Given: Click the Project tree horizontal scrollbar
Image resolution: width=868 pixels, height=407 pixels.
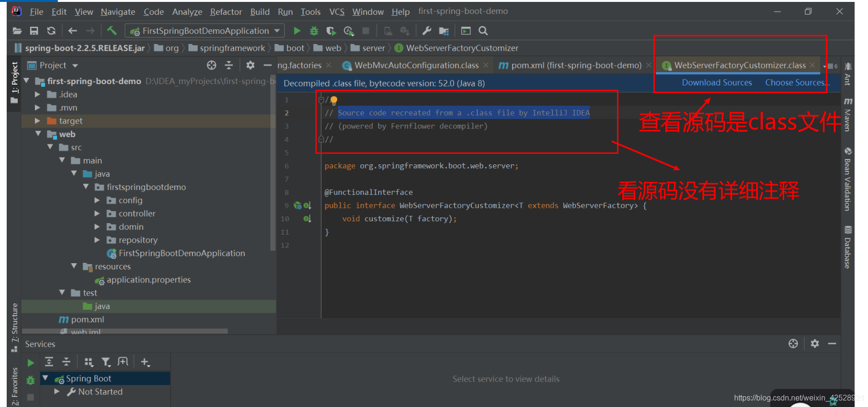Looking at the screenshot, I should [125, 331].
